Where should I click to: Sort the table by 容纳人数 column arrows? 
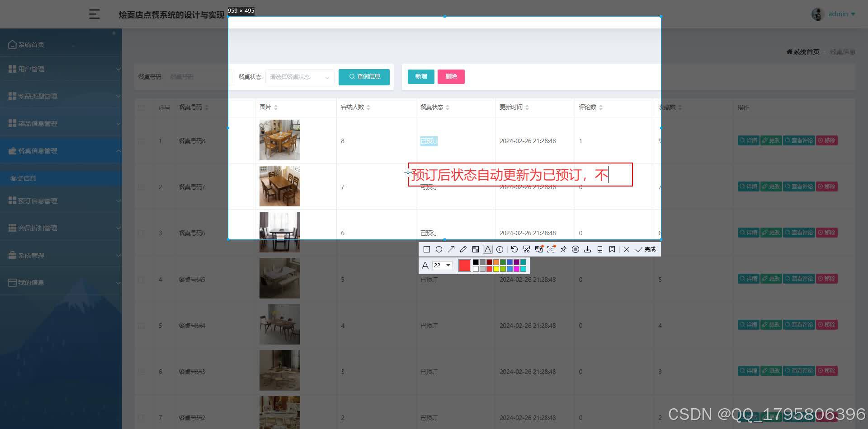tap(368, 107)
